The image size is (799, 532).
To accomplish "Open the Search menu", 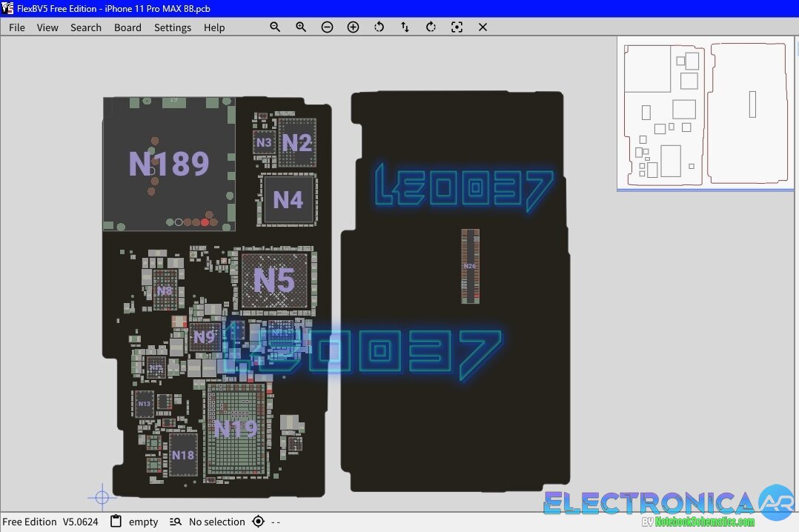I will 86,27.
